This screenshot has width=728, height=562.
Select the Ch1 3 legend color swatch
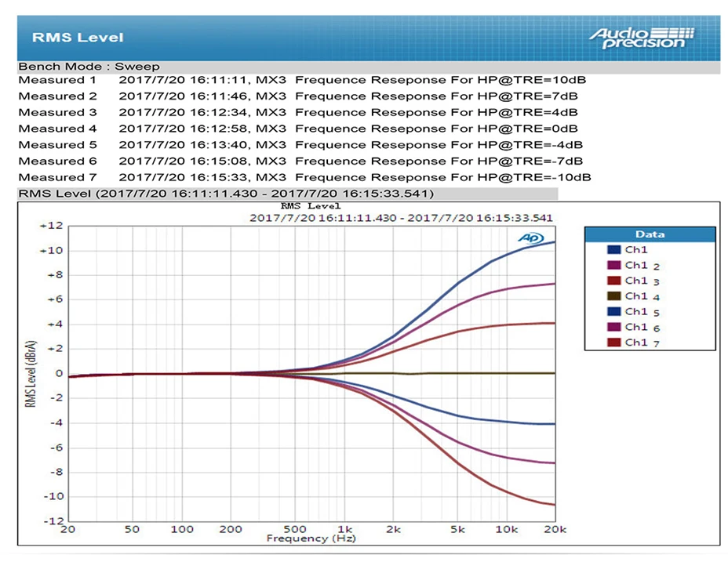click(x=613, y=281)
